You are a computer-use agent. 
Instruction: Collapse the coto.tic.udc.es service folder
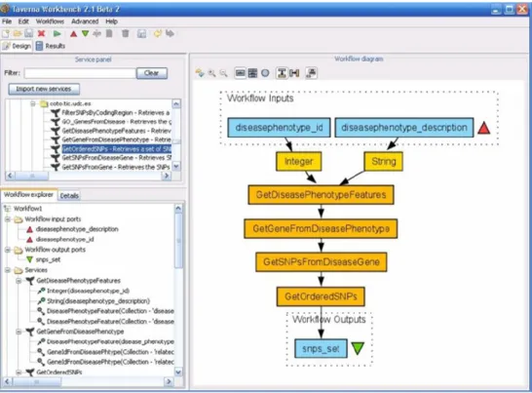click(x=33, y=103)
